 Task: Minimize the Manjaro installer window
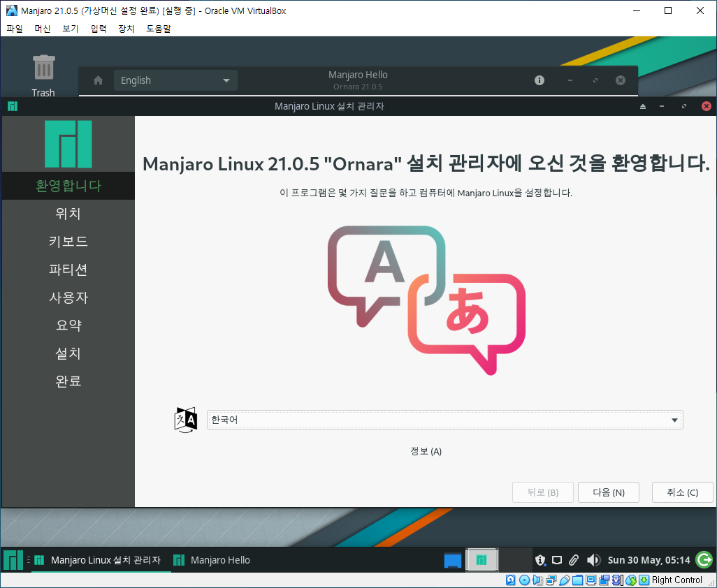[x=662, y=106]
